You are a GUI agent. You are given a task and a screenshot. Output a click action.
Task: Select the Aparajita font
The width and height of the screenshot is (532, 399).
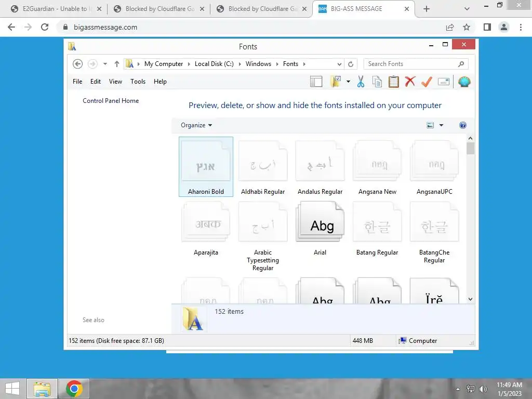206,228
